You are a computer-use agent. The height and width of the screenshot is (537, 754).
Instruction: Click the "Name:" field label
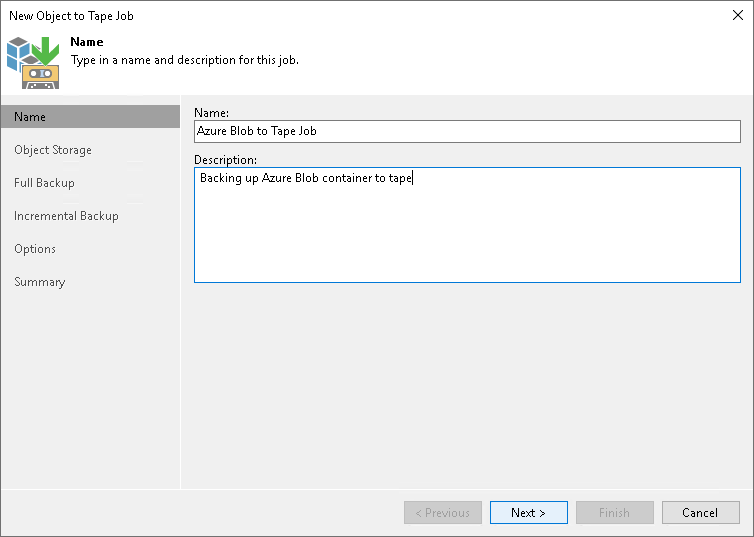[211, 113]
